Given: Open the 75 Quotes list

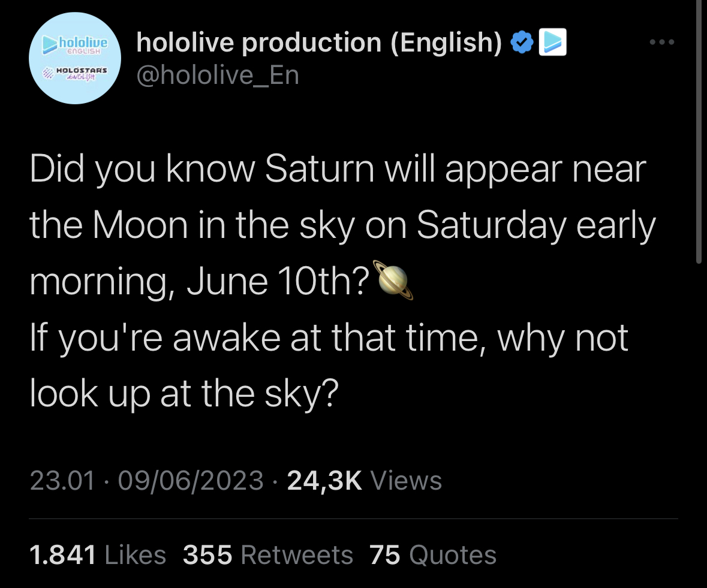Looking at the screenshot, I should coord(433,555).
